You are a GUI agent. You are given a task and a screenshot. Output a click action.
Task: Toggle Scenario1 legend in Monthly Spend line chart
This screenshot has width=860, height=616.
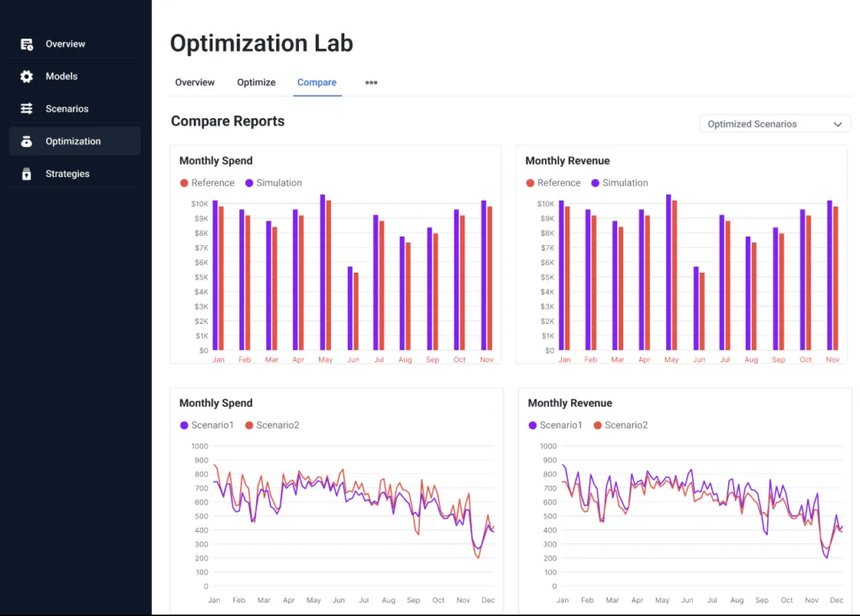click(209, 425)
